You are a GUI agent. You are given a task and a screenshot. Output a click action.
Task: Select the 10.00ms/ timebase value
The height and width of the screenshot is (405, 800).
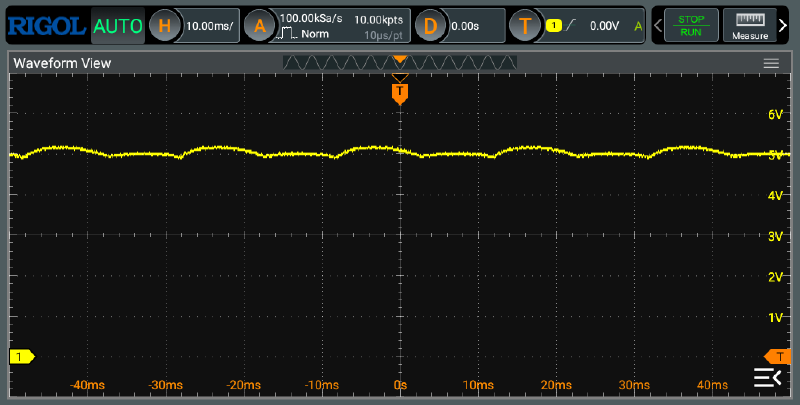[x=210, y=26]
